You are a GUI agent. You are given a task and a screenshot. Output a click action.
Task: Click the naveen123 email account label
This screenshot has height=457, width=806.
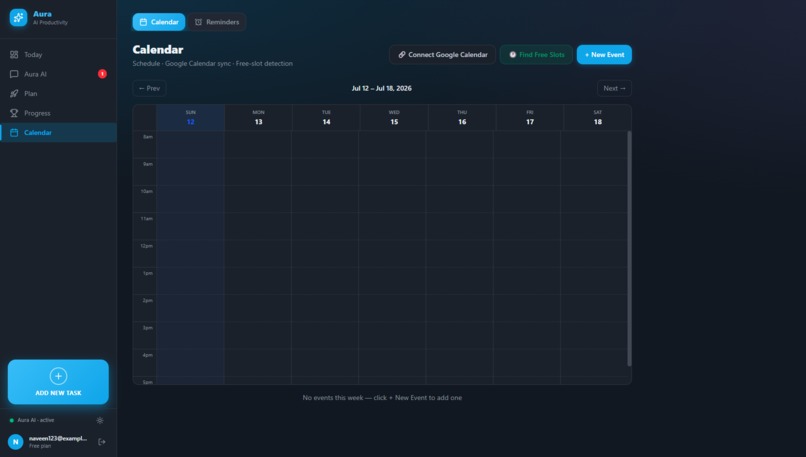pos(58,438)
